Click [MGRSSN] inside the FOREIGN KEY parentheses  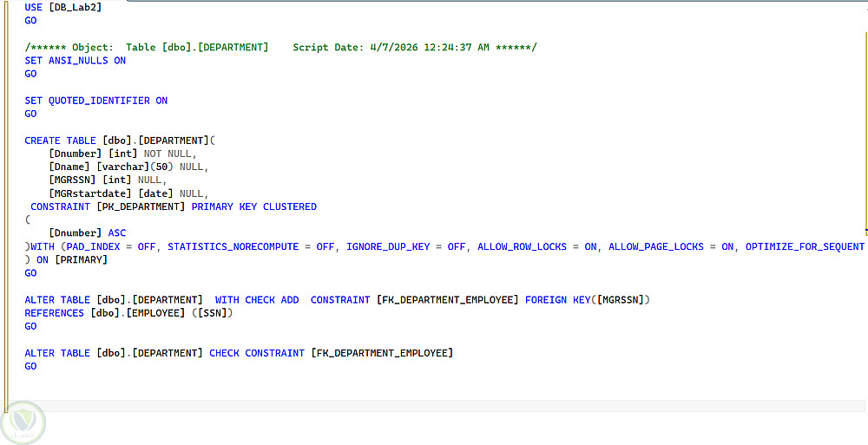(621, 299)
